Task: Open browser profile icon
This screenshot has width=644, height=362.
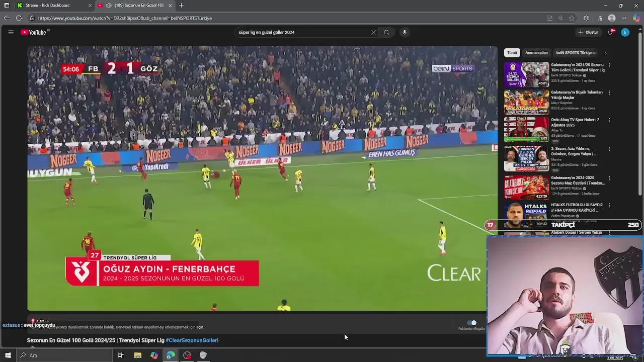Action: click(x=612, y=18)
